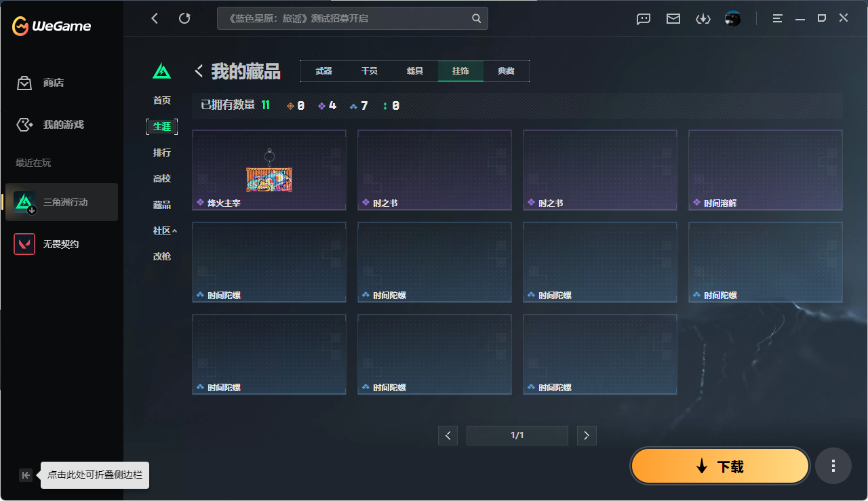Click the orange rarity count icon
The height and width of the screenshot is (501, 868).
pyautogui.click(x=291, y=106)
